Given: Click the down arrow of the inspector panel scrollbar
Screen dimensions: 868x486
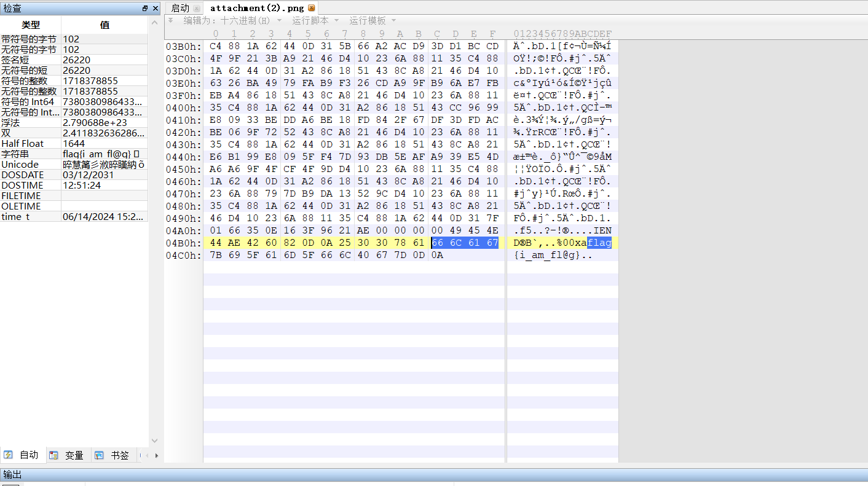Looking at the screenshot, I should click(154, 440).
